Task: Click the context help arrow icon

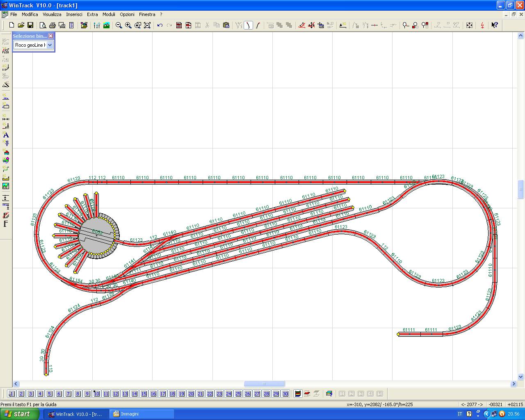Action: pos(495,25)
